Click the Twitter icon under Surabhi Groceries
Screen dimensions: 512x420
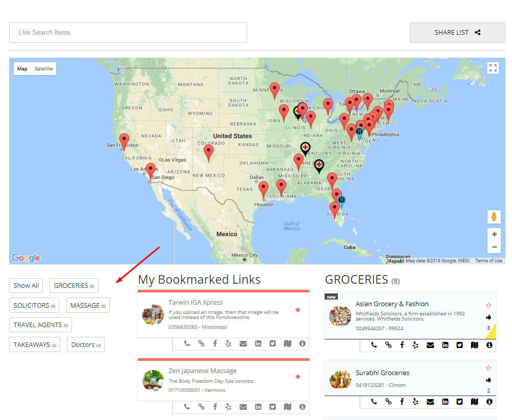point(460,402)
